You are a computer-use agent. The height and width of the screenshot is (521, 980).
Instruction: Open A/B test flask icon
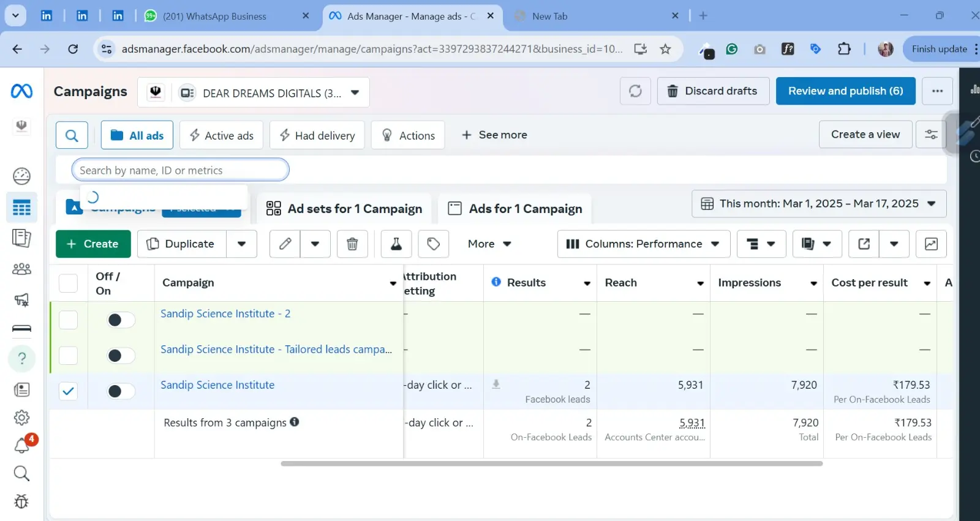pyautogui.click(x=396, y=244)
